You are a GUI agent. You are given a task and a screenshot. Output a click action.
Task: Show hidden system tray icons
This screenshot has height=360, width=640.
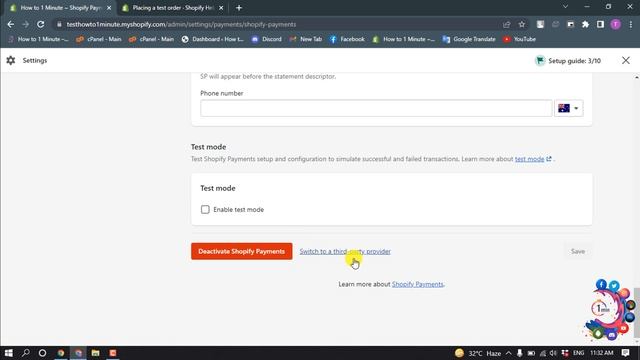click(509, 353)
